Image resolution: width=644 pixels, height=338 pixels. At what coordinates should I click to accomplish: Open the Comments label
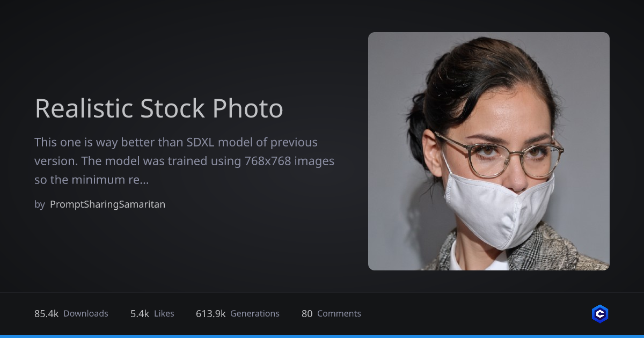tap(339, 314)
